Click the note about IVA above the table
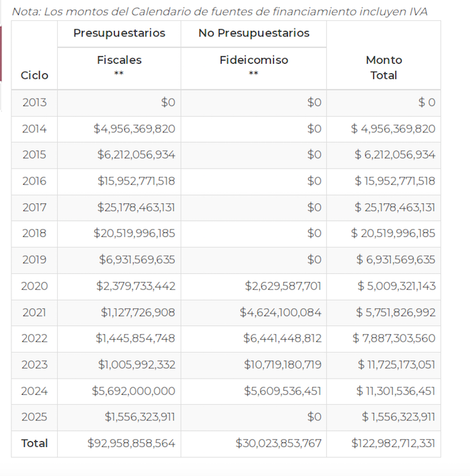Screen dimensions: 470x476 pyautogui.click(x=220, y=11)
